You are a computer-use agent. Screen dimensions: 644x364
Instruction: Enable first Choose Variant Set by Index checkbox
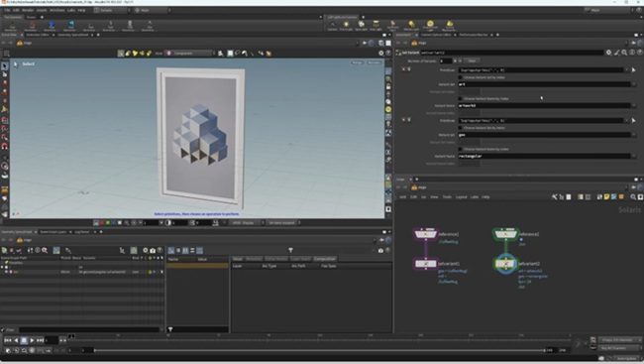pos(460,77)
